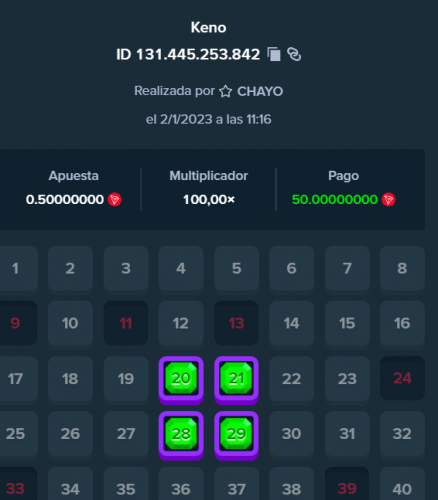
Task: Click Keno tile number 19
Action: pos(126,379)
